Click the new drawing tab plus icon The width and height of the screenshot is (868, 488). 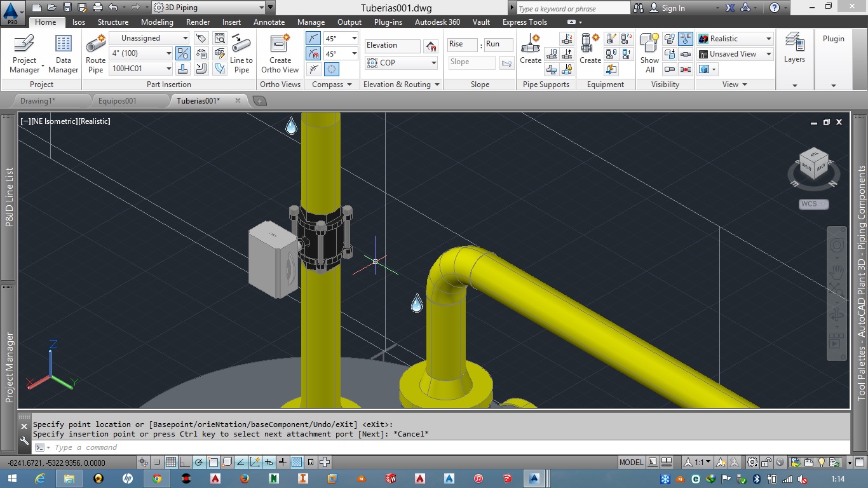click(259, 100)
